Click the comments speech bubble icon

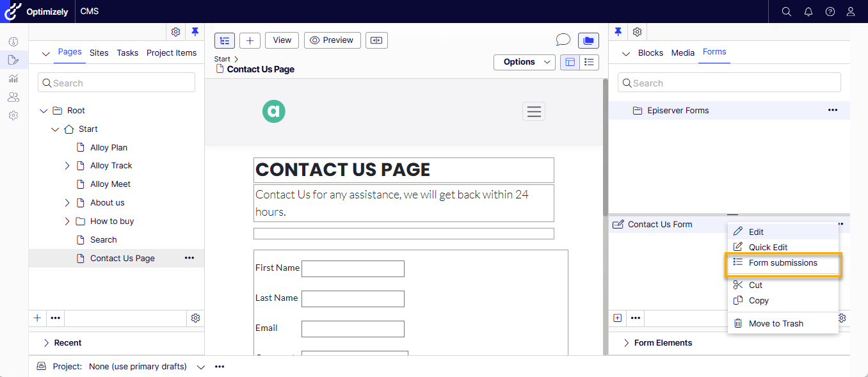563,40
